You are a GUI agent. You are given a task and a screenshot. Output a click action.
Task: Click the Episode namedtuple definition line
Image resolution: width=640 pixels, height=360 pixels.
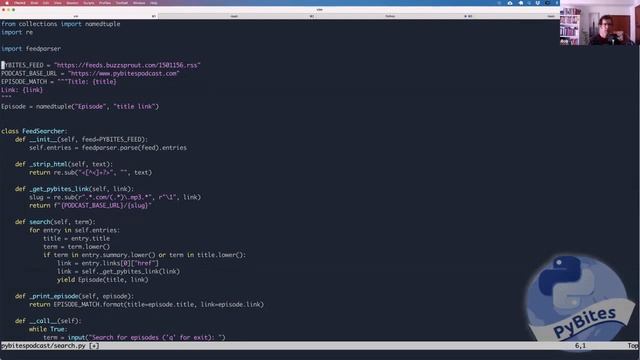point(80,107)
